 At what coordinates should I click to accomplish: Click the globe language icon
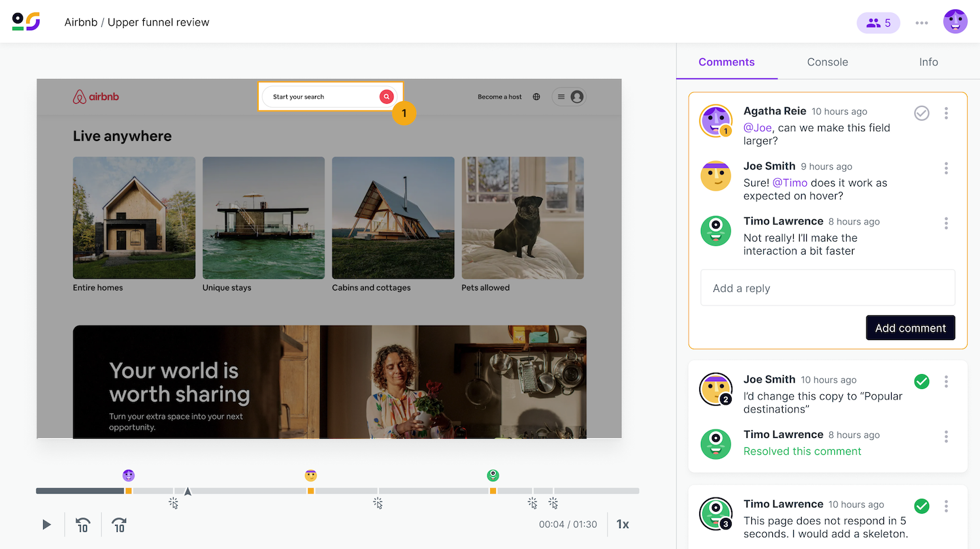coord(536,97)
